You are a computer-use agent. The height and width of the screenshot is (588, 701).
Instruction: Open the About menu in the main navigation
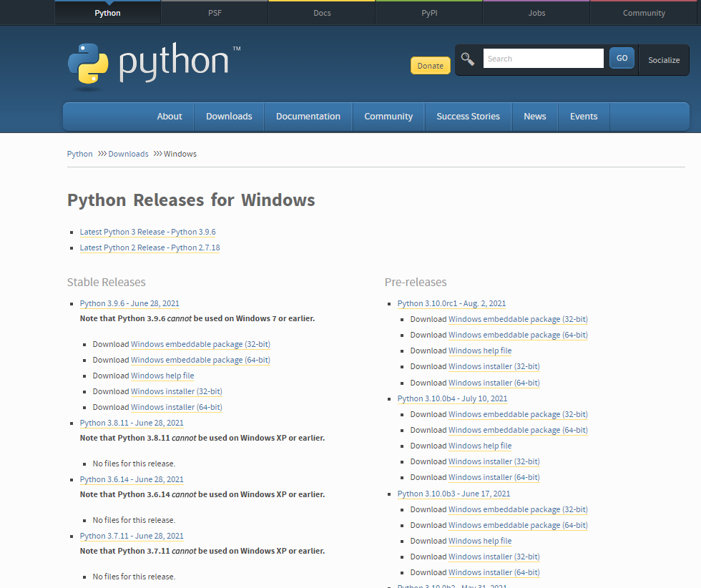pos(170,117)
